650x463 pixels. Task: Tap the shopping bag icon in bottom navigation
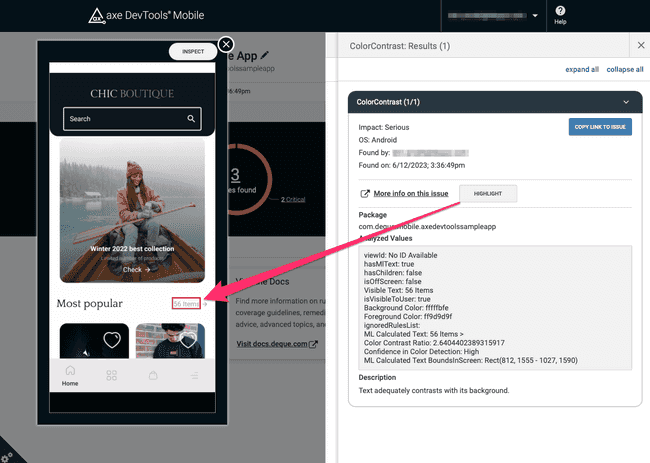coord(153,376)
